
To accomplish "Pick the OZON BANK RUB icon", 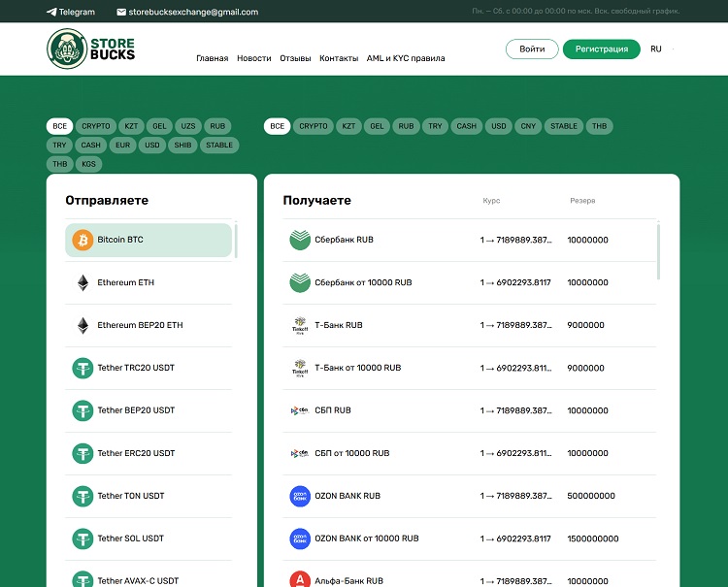I will [x=299, y=496].
